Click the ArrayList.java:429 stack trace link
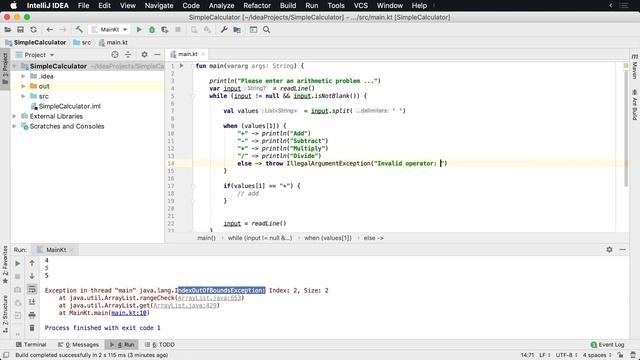The width and height of the screenshot is (640, 360). (x=185, y=305)
